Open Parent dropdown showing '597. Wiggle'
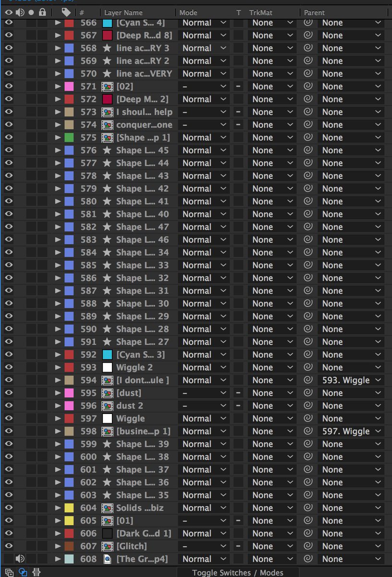 click(x=352, y=431)
